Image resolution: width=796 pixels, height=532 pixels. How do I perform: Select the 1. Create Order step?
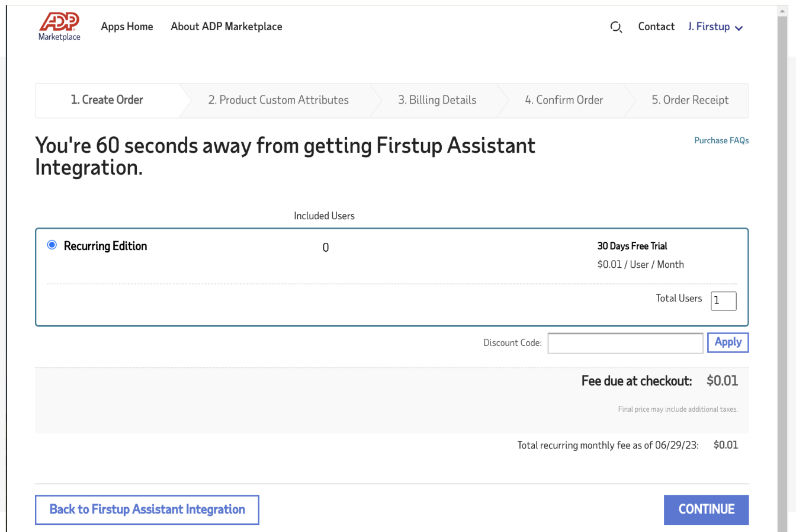point(107,100)
